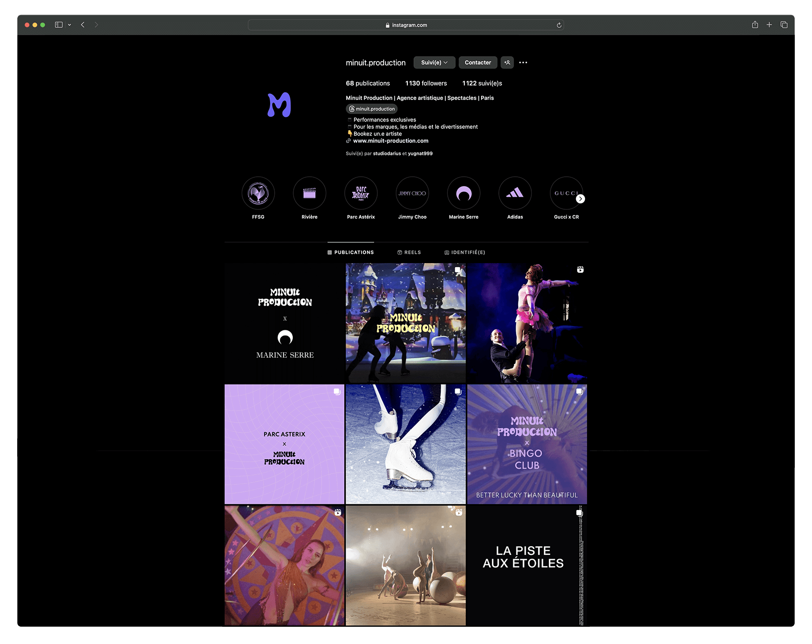Click the instagram.com address bar
The width and height of the screenshot is (812, 644).
pos(406,25)
